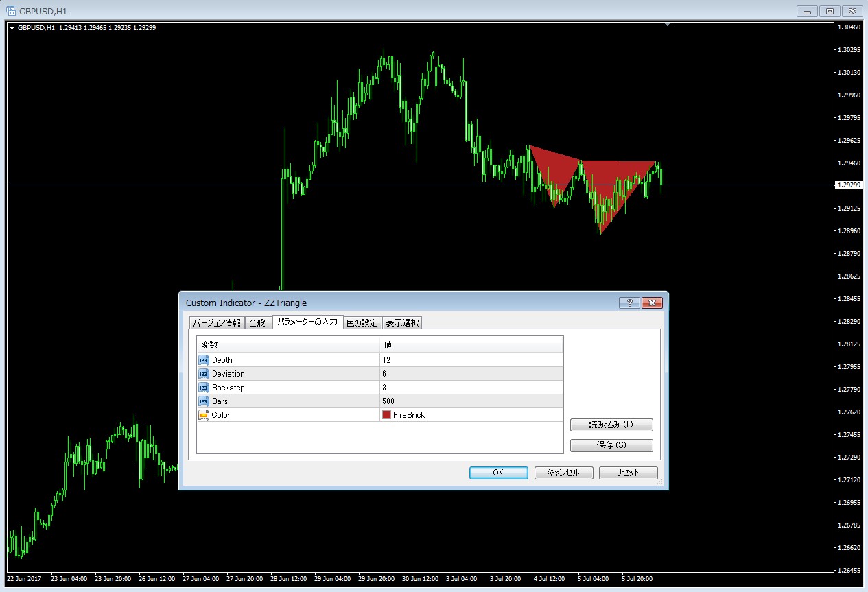Click the 1.30460 price scale label

850,27
